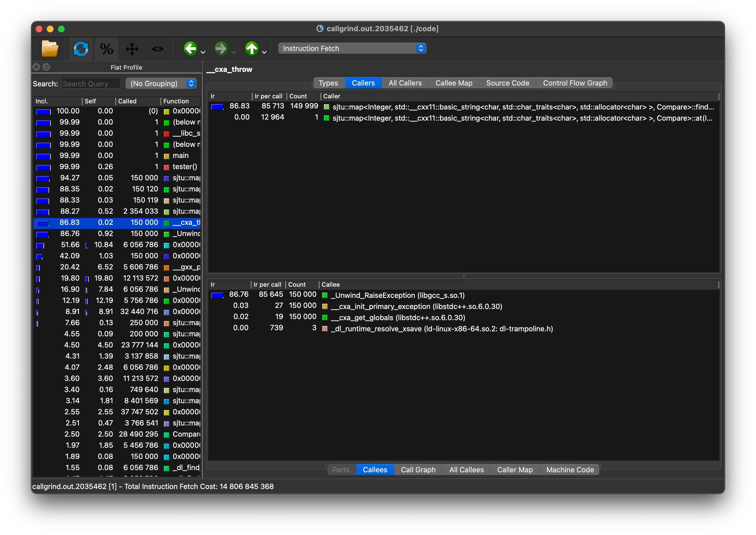This screenshot has height=535, width=756.
Task: Open the Source Code tab
Action: 507,83
